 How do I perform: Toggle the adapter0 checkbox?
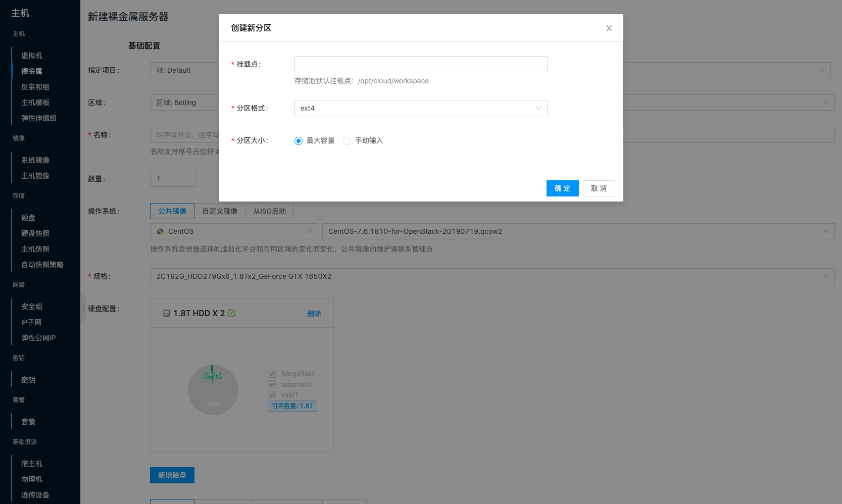(x=272, y=384)
